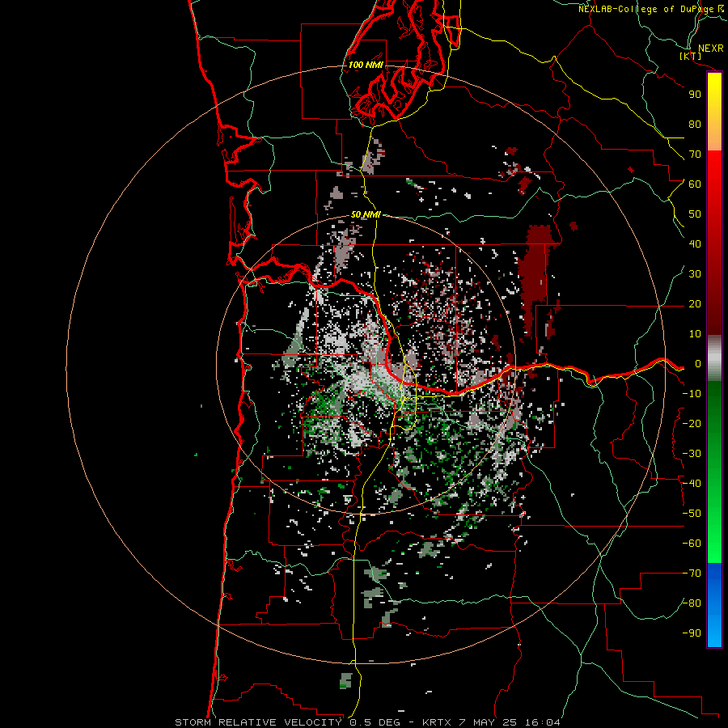The height and width of the screenshot is (728, 728).
Task: Click the -90 value on the color scale
Action: tap(692, 633)
